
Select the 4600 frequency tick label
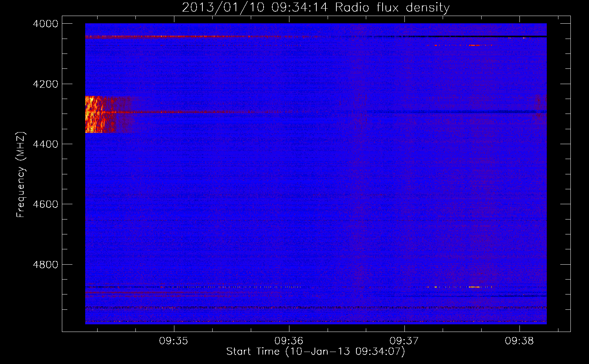46,204
